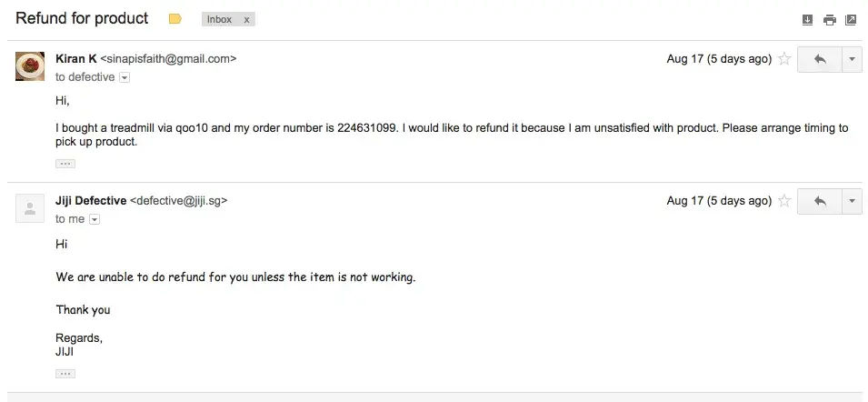Print the email conversation
868x402 pixels.
829,20
